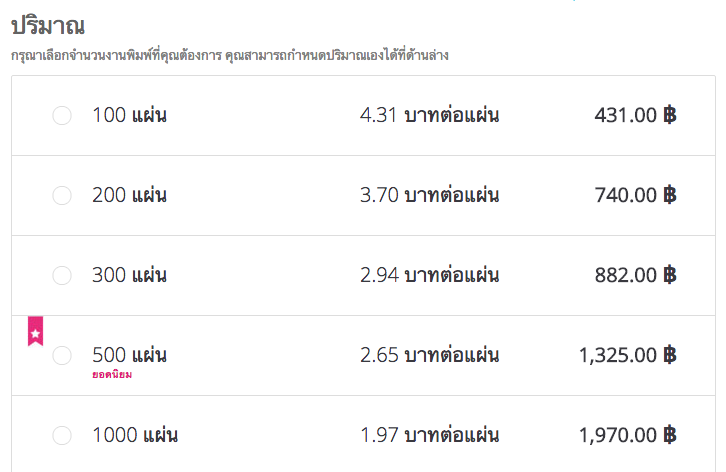726x472 pixels.
Task: Click the 3.70 บาทต่อแผ่น unit price
Action: point(429,196)
